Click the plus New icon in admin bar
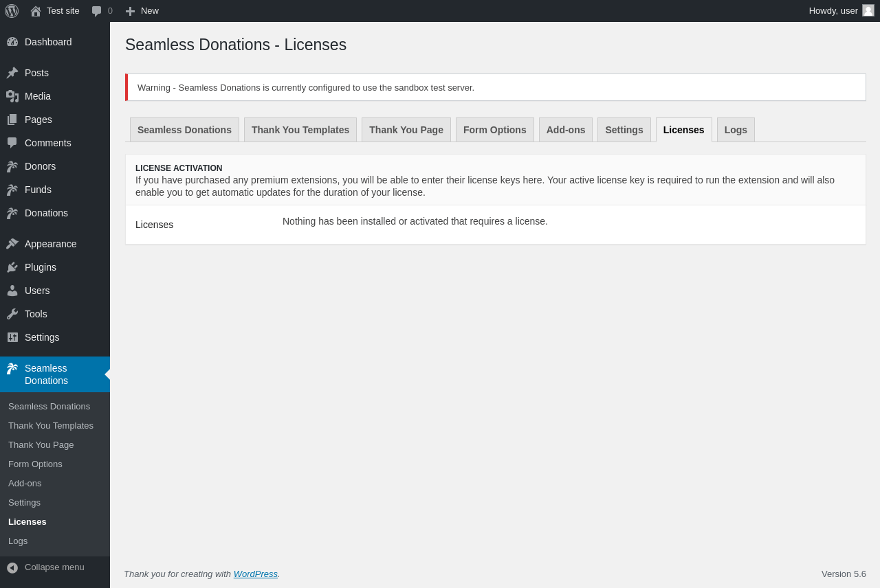The height and width of the screenshot is (588, 880). click(130, 11)
